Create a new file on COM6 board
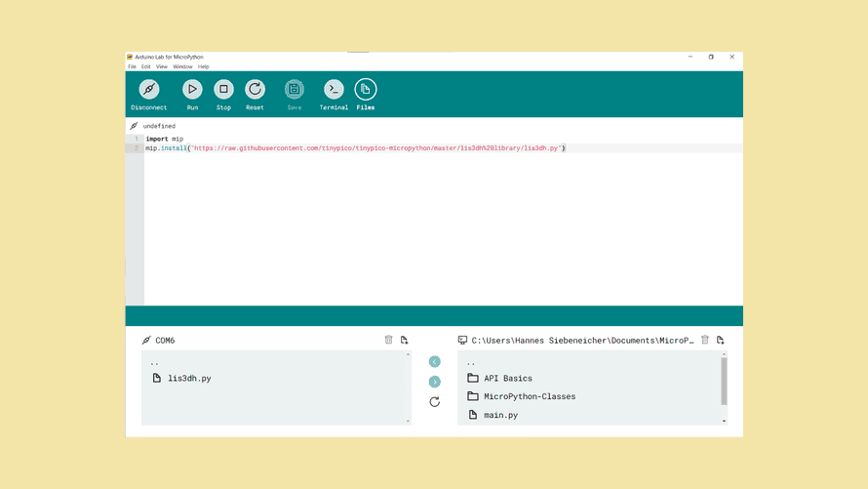The height and width of the screenshot is (489, 868). [404, 340]
